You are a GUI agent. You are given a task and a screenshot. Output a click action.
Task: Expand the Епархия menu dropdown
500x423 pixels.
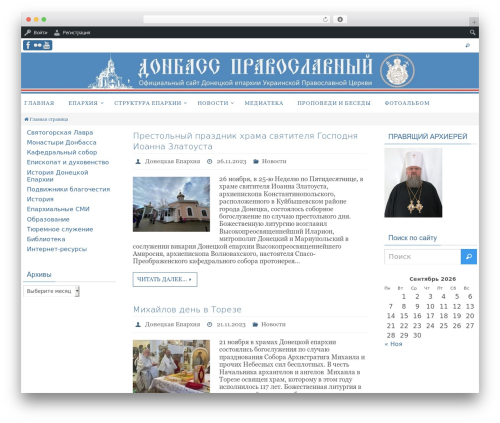pyautogui.click(x=102, y=103)
